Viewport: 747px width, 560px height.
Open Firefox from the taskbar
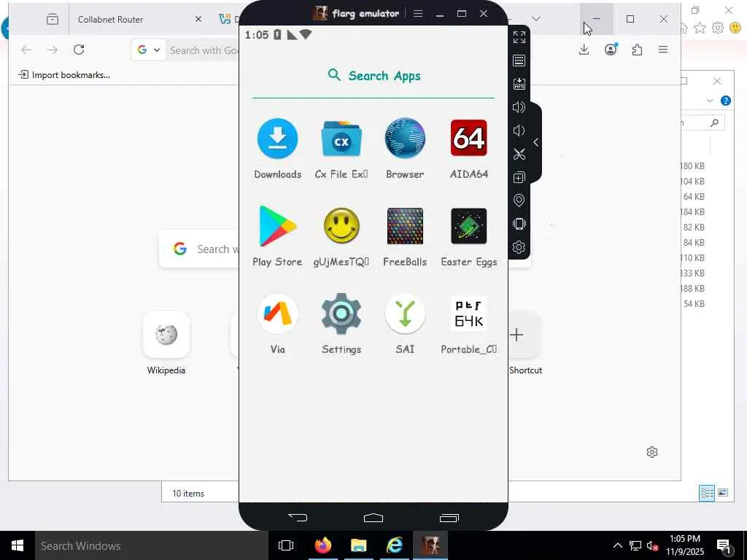pyautogui.click(x=323, y=545)
